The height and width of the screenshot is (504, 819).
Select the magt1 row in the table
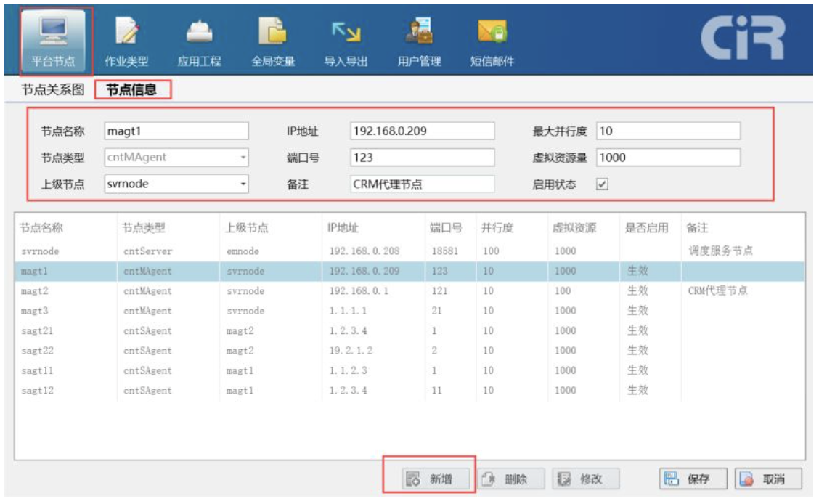pos(410,271)
